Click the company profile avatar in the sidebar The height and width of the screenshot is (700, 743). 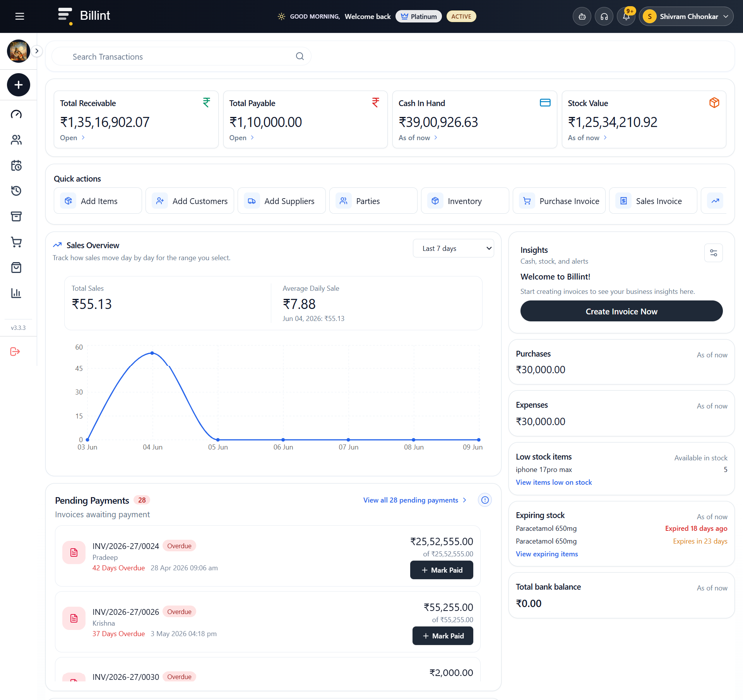tap(19, 51)
